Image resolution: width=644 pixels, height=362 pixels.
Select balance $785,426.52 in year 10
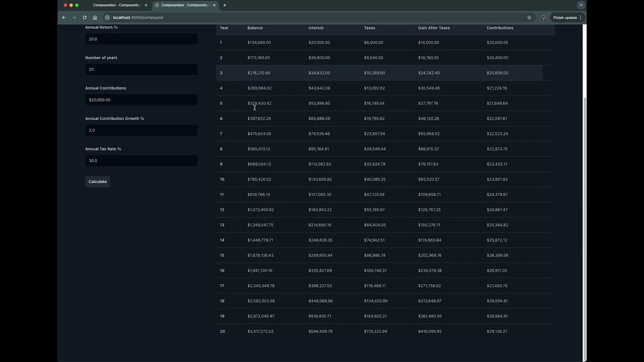[x=259, y=179]
